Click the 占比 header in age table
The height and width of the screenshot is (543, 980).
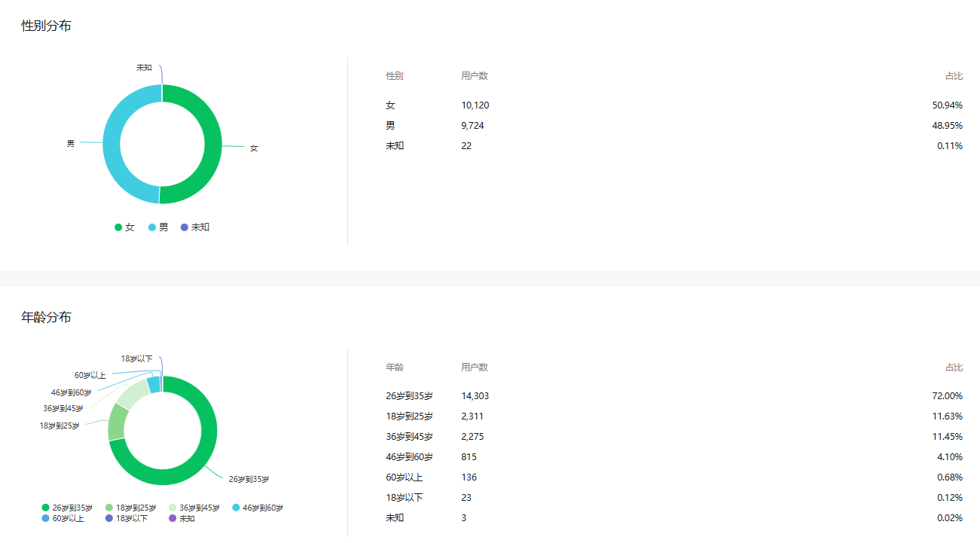tap(954, 368)
